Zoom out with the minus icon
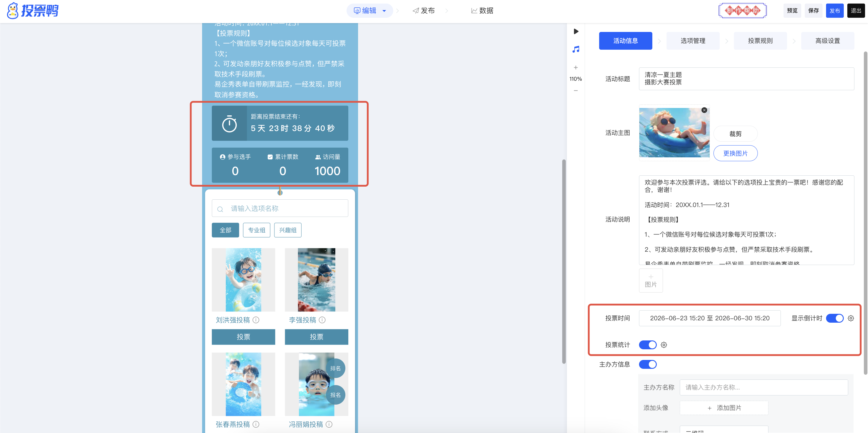This screenshot has width=868, height=433. tap(576, 91)
